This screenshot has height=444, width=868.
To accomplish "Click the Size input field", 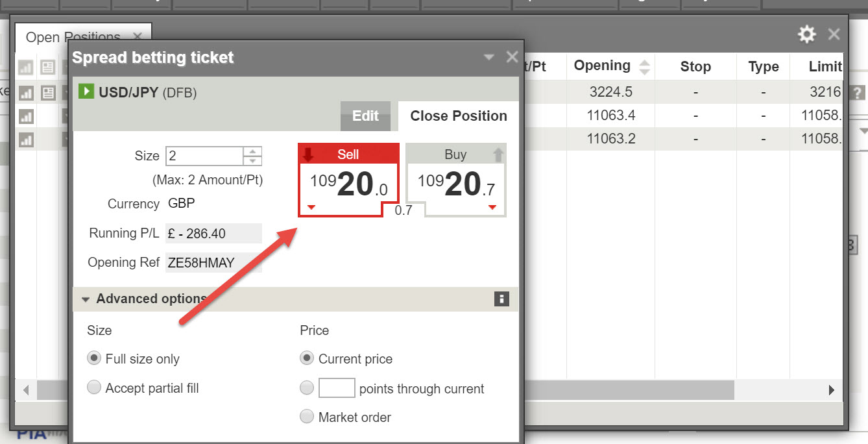I will pos(204,156).
